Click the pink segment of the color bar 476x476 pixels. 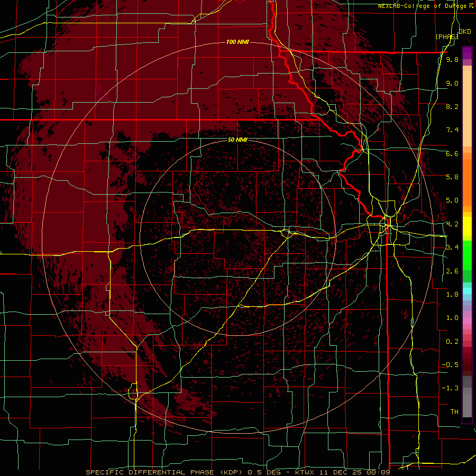467,321
